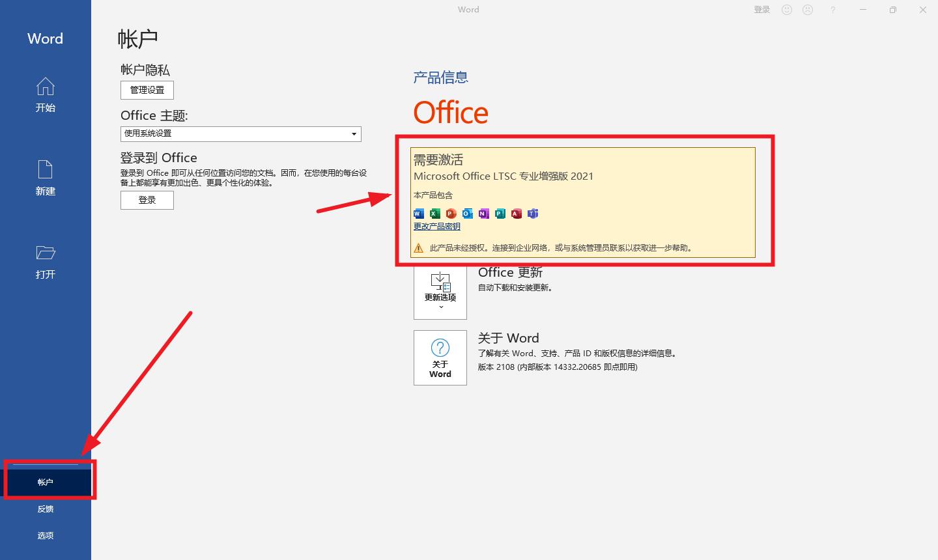Click the 管理设置 button
The width and height of the screenshot is (938, 560).
pyautogui.click(x=147, y=90)
